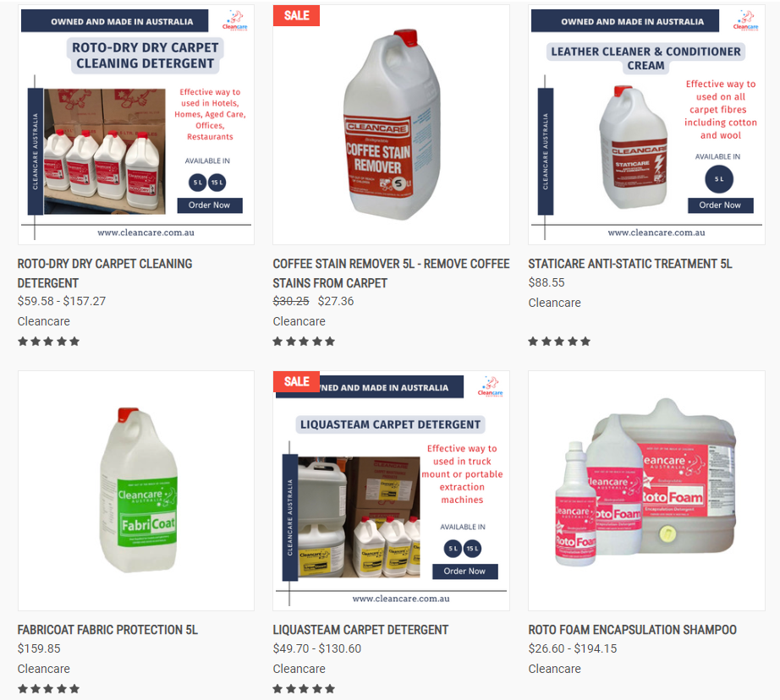Screen dimensions: 780x700
Task: Click the Cleancare vendor link under Roto Foam
Action: click(555, 669)
